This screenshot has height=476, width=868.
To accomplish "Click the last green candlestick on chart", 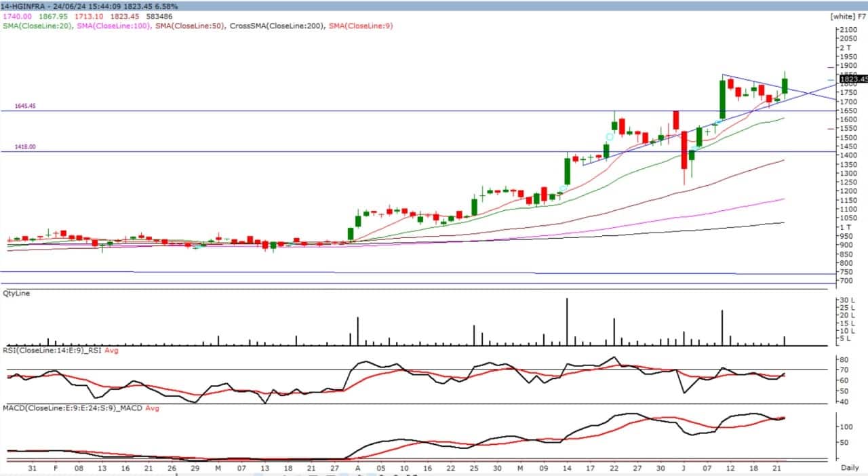I will click(785, 85).
